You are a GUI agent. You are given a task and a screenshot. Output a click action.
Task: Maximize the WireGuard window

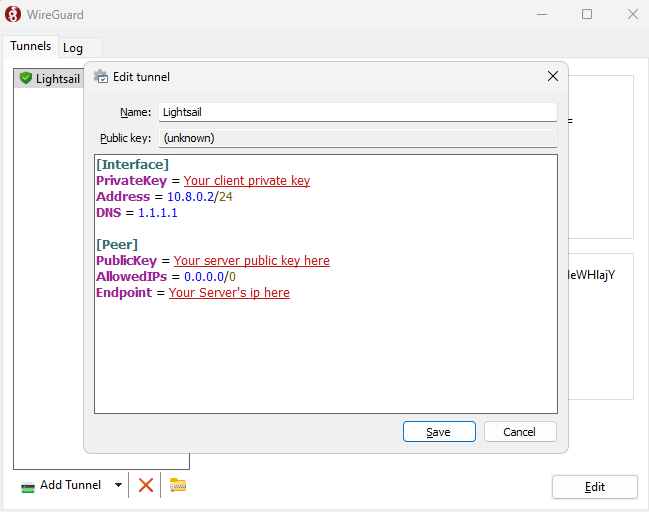coord(587,14)
